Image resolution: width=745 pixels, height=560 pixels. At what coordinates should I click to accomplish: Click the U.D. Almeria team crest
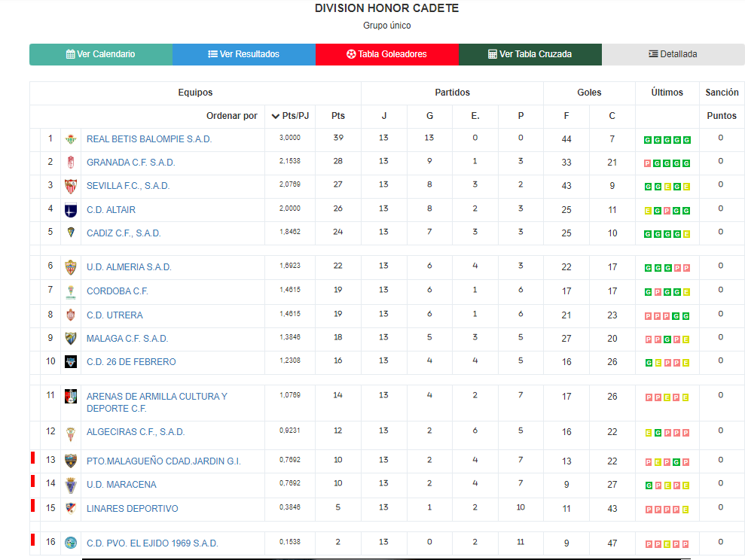(71, 268)
